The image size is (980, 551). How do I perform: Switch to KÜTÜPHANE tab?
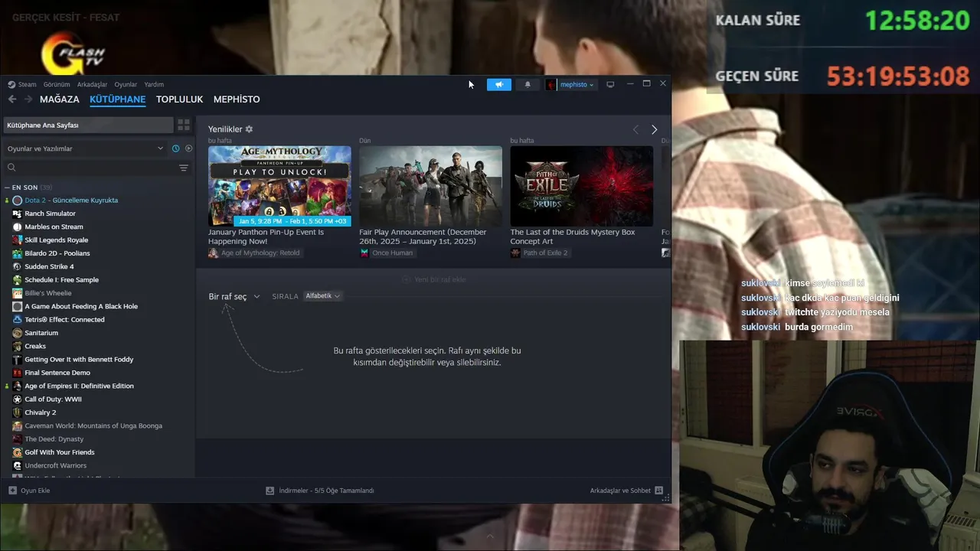(x=117, y=99)
